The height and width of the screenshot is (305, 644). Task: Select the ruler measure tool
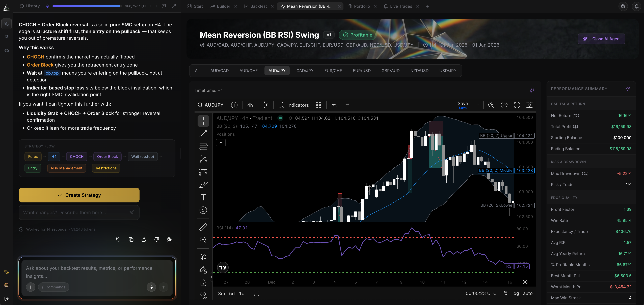203,227
